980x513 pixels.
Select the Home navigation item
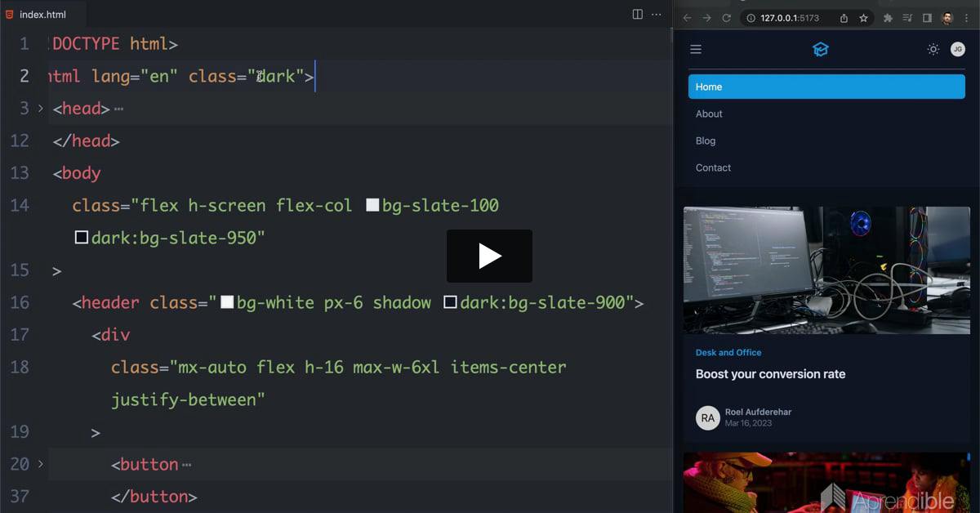[x=826, y=87]
